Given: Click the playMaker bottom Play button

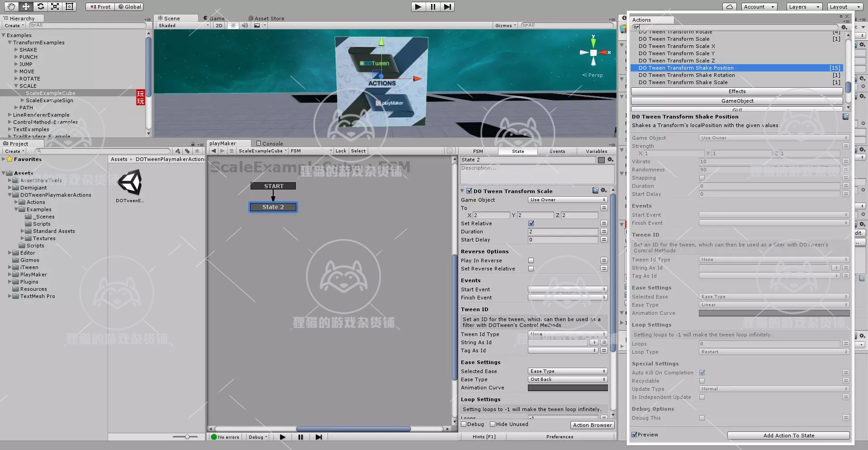Looking at the screenshot, I should (x=283, y=437).
